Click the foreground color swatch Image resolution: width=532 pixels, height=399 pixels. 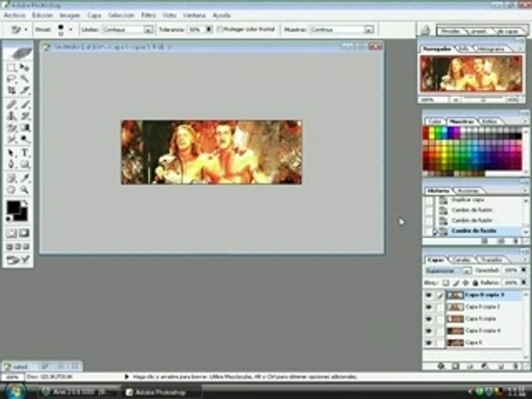[13, 207]
